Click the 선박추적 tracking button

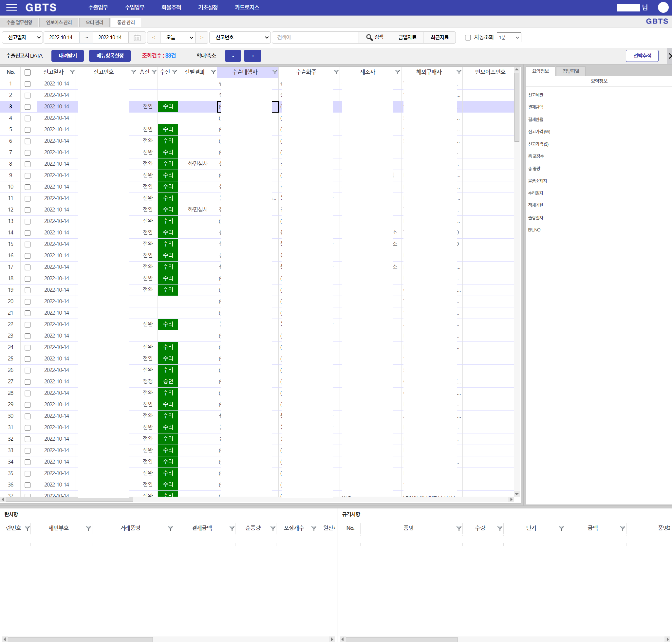642,55
